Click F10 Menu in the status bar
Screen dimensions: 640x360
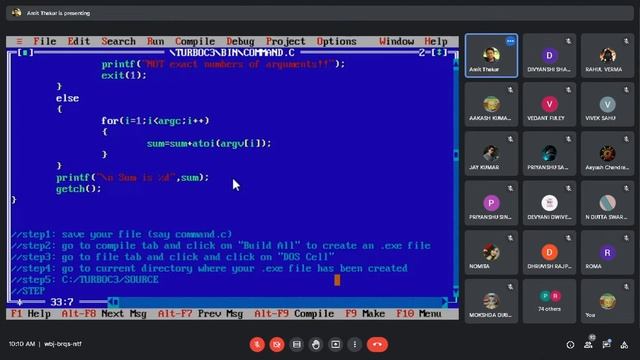(419, 313)
